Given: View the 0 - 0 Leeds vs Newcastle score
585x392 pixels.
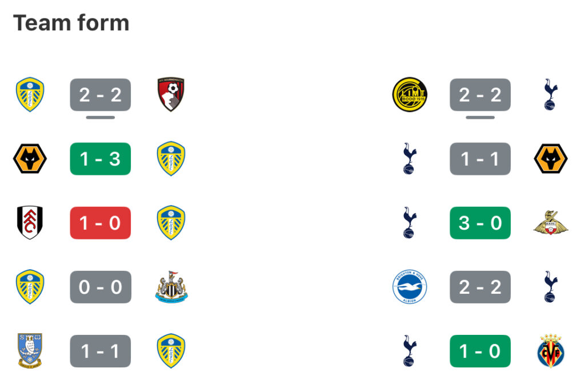Looking at the screenshot, I should click(x=101, y=287).
